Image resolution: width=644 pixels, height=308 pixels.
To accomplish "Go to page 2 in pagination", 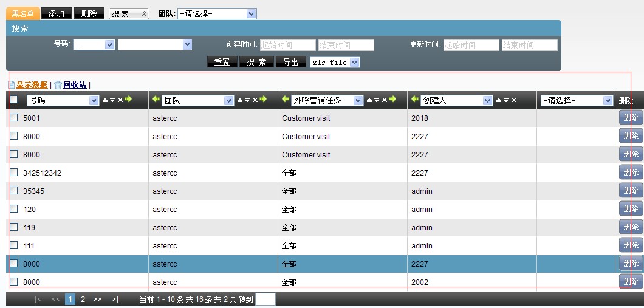I will [x=83, y=299].
